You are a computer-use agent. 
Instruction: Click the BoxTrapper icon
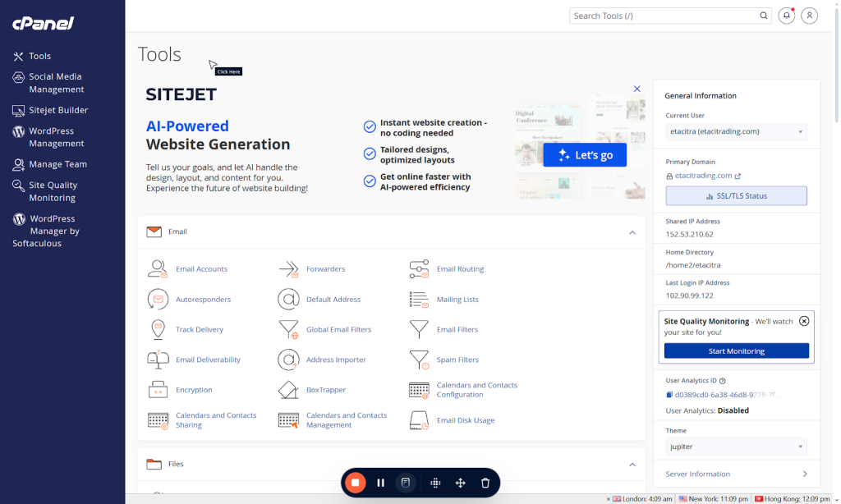(x=288, y=390)
